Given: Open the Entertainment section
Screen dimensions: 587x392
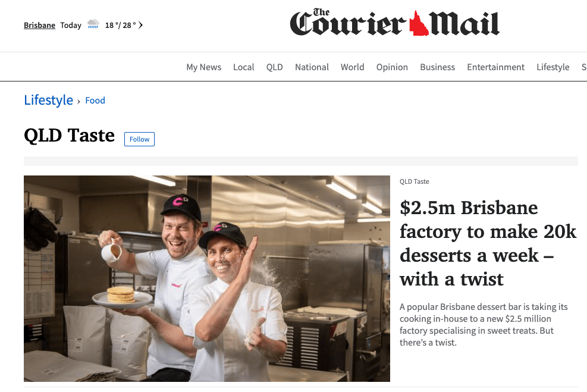Looking at the screenshot, I should [x=495, y=67].
